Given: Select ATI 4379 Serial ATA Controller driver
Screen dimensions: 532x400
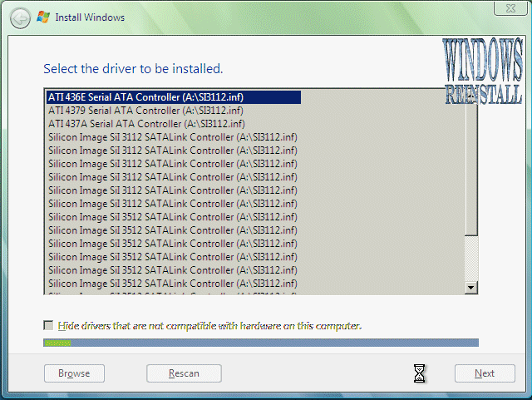Looking at the screenshot, I should coord(145,111).
